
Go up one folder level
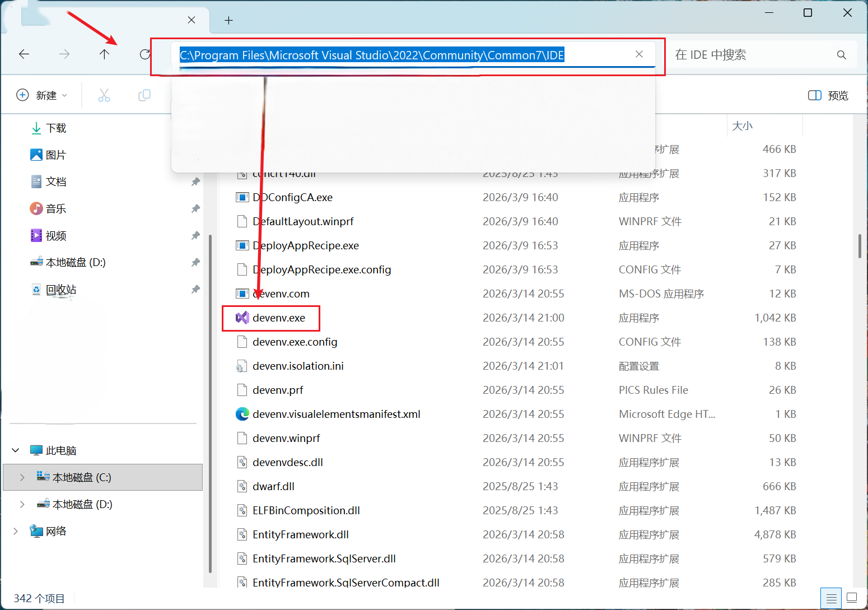click(x=104, y=54)
